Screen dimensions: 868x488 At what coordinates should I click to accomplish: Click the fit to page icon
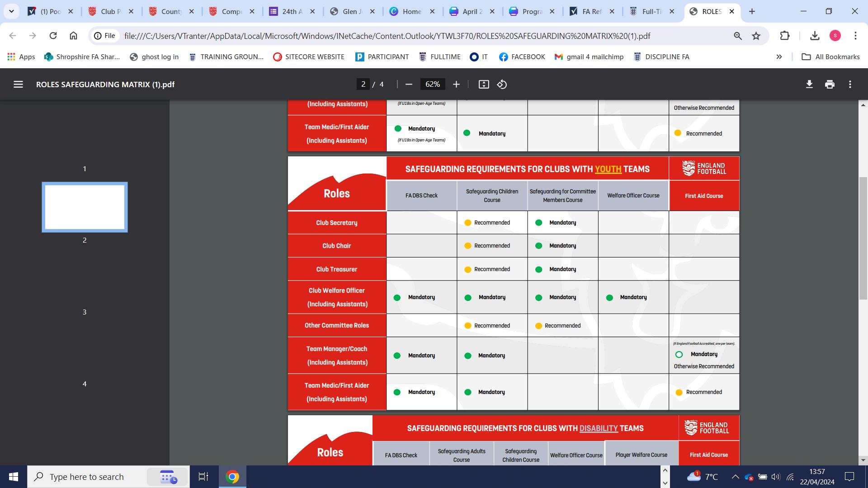coord(484,84)
